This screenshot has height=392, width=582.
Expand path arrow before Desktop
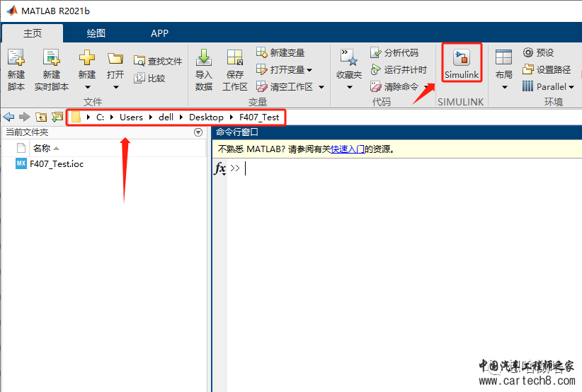coord(181,117)
